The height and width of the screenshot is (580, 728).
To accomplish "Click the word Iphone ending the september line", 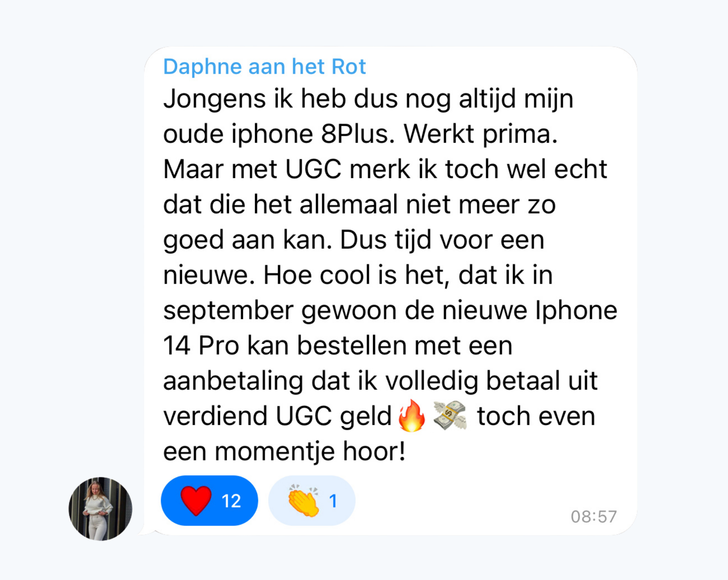I will [x=576, y=311].
